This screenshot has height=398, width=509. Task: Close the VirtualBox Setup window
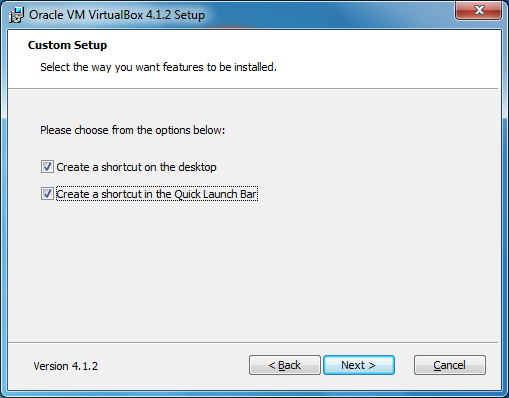(x=479, y=10)
